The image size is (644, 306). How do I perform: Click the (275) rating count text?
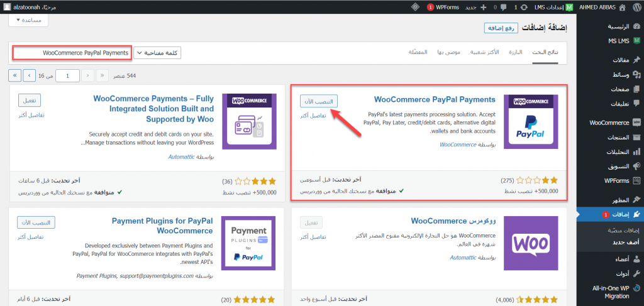coord(508,180)
